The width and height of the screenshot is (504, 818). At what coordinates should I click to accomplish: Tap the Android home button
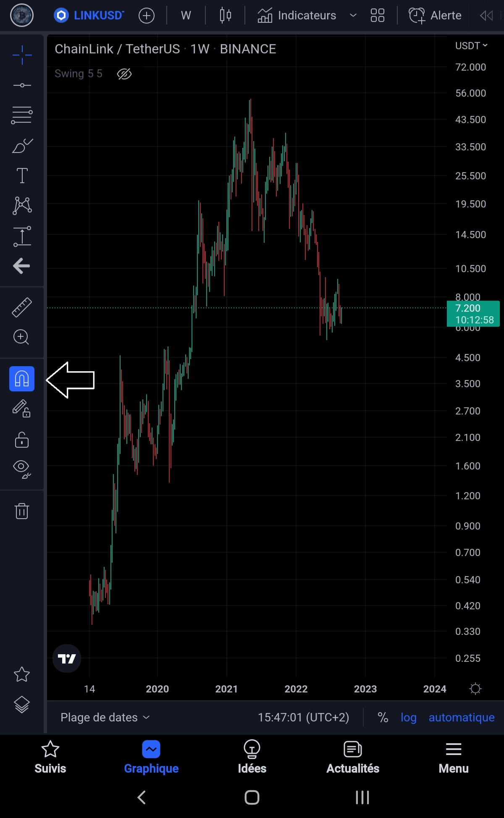coord(252,797)
